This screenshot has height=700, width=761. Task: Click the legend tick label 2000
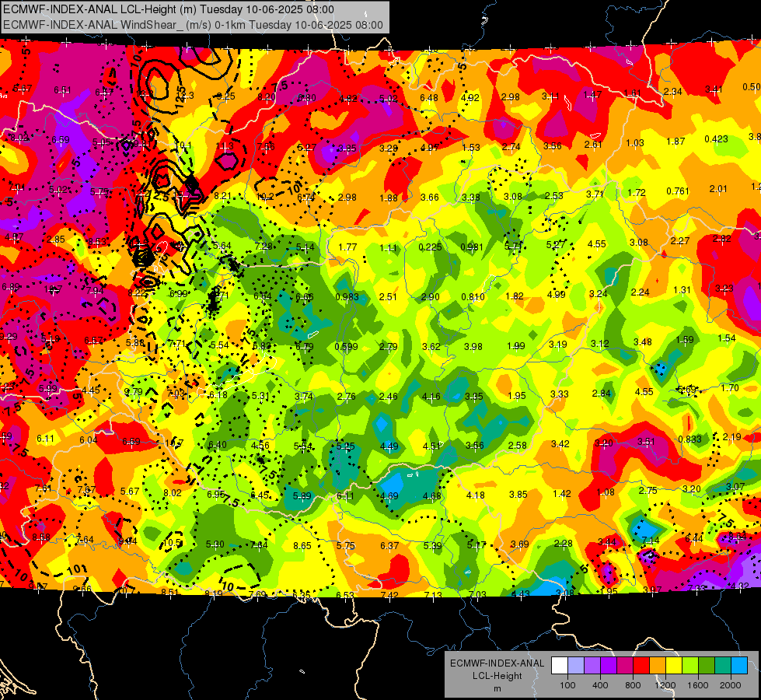731,685
